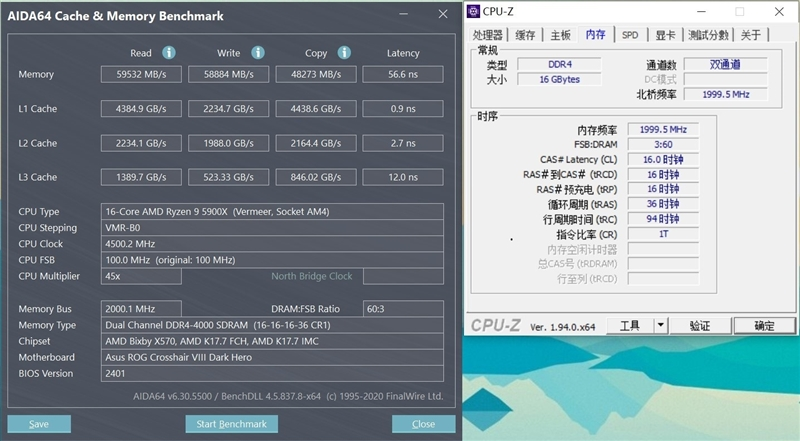The width and height of the screenshot is (800, 441).
Task: Click 北桥频率 value 1999.5 MHz
Action: pos(725,94)
